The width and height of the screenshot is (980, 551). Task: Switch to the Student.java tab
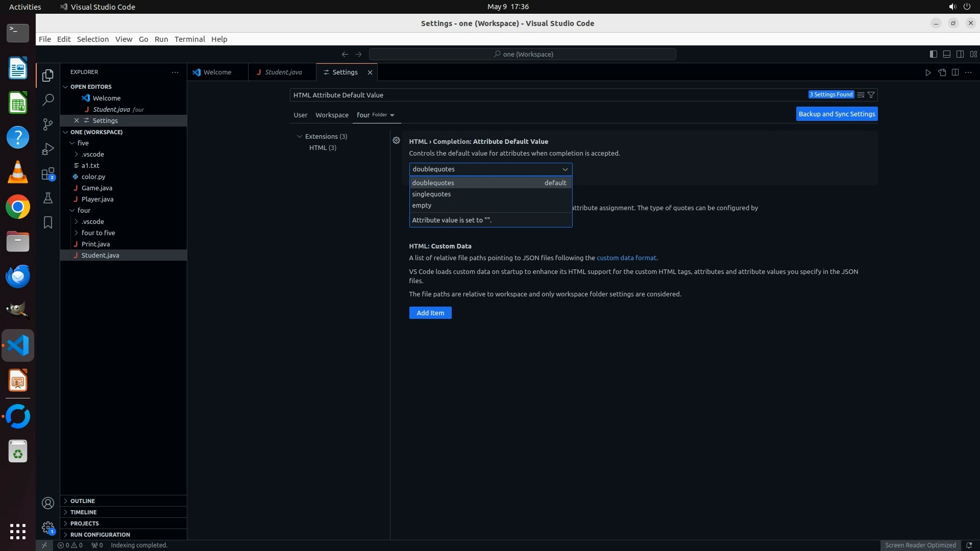(283, 72)
